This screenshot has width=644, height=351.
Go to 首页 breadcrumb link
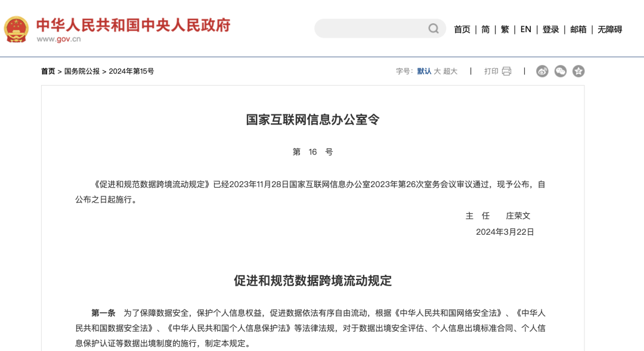[48, 72]
